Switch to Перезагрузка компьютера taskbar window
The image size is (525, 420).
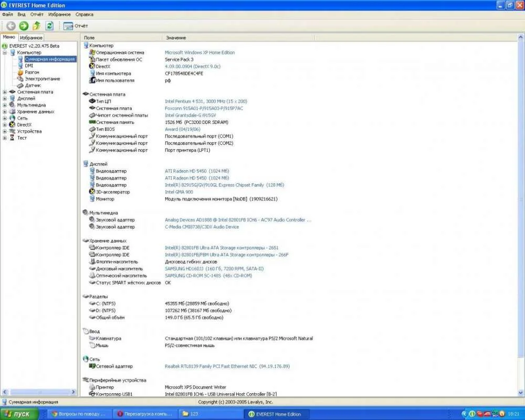[145, 414]
